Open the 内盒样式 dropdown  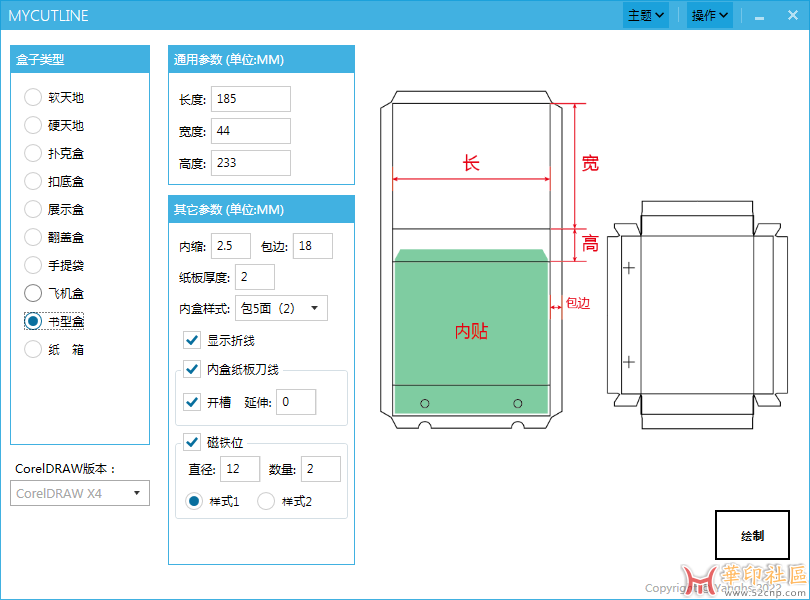tap(281, 308)
